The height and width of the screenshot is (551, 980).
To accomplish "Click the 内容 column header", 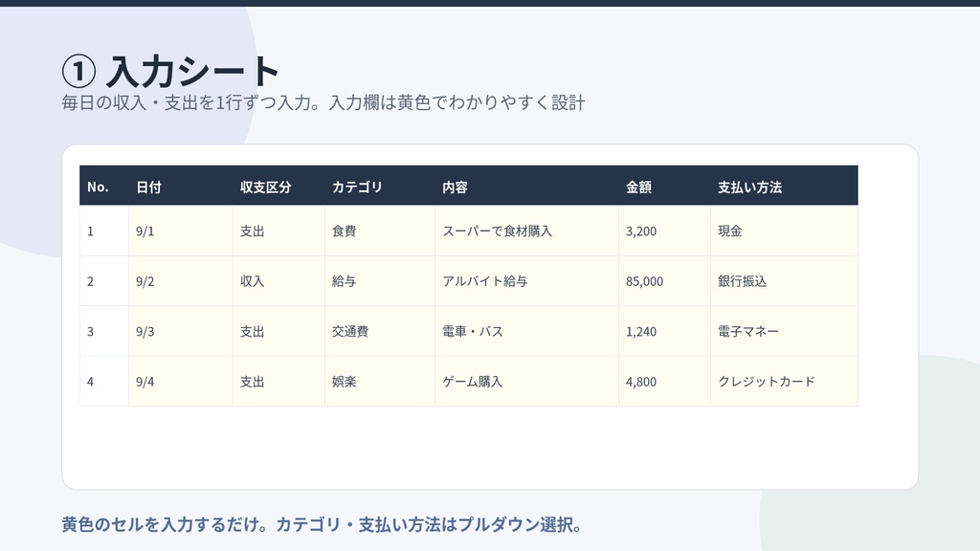I will 527,187.
